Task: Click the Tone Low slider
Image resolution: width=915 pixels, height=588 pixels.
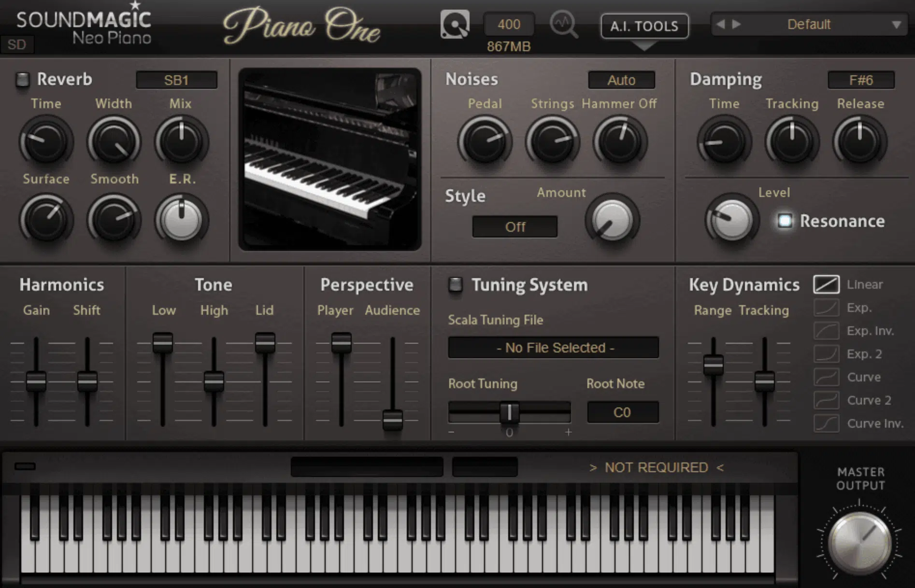Action: 163,380
